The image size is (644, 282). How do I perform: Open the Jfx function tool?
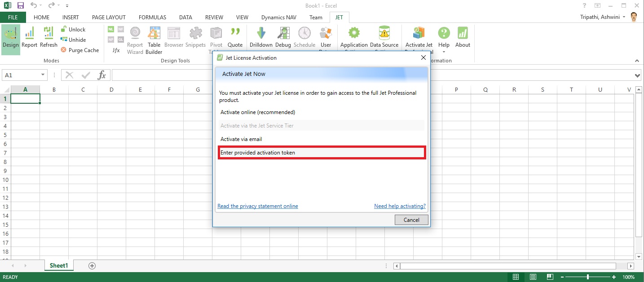[x=116, y=50]
